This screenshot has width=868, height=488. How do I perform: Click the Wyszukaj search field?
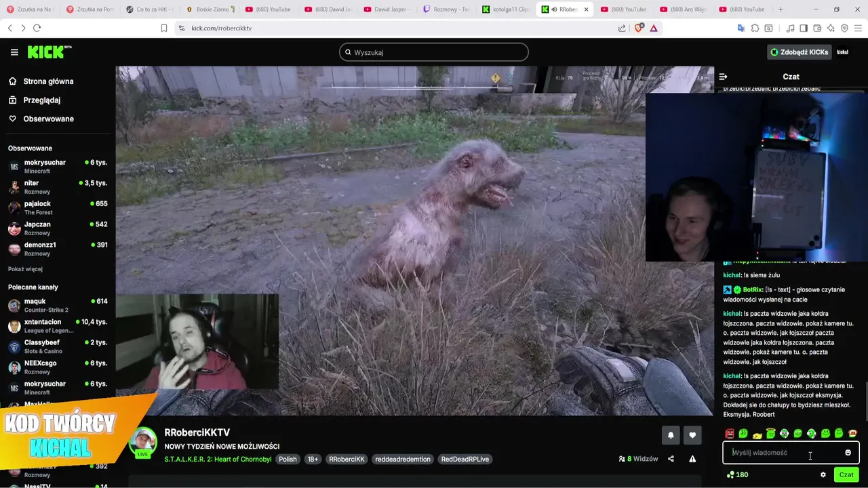[x=434, y=52]
